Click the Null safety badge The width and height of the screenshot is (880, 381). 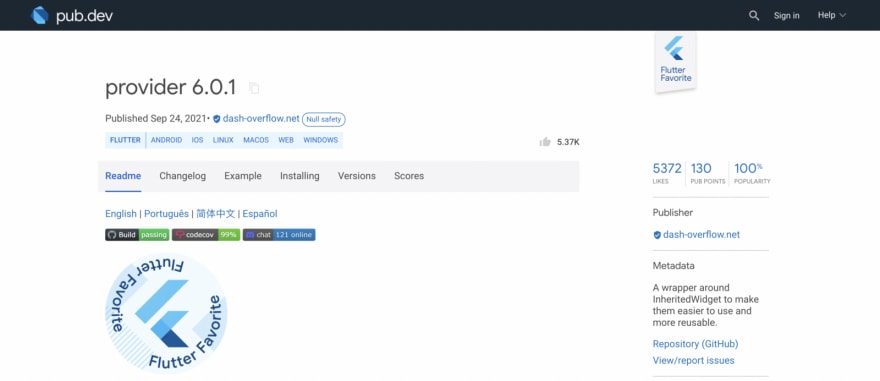click(x=324, y=120)
